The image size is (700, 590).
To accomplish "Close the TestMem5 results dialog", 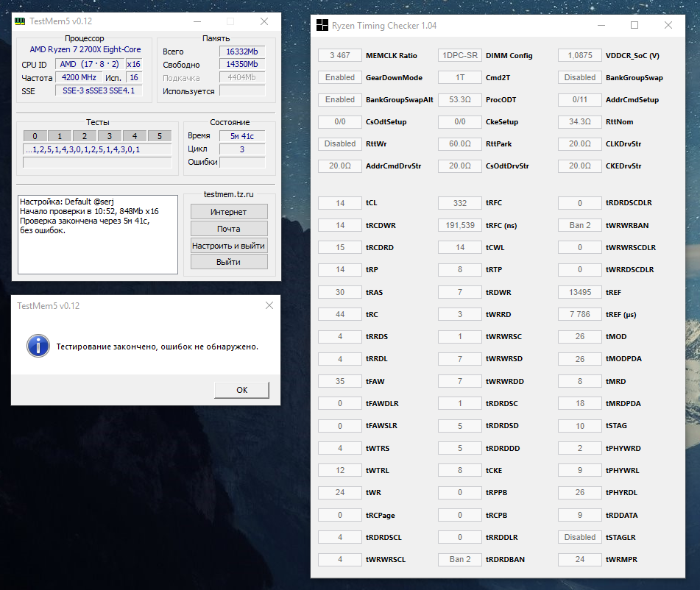I will point(269,305).
